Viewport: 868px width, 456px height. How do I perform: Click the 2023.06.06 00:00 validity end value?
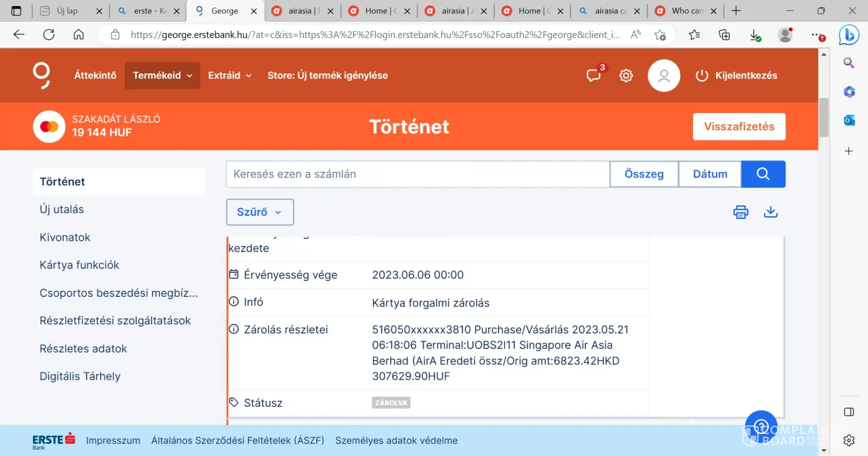point(418,275)
